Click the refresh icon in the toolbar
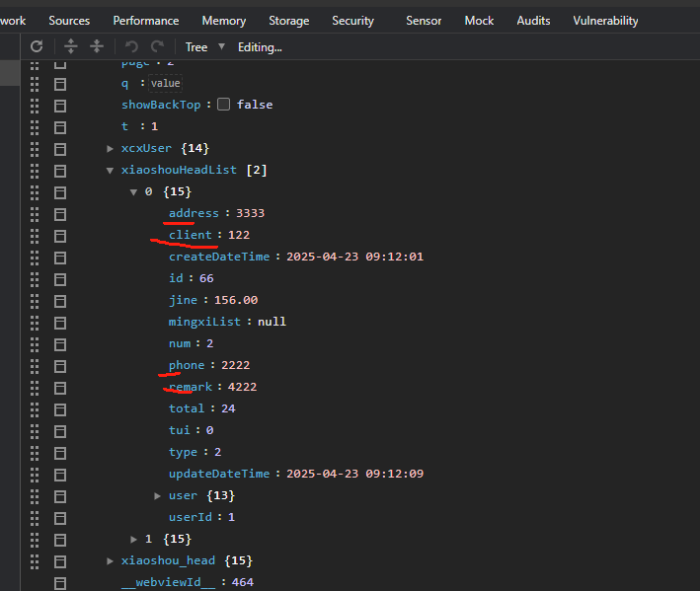This screenshot has width=700, height=591. [x=37, y=46]
